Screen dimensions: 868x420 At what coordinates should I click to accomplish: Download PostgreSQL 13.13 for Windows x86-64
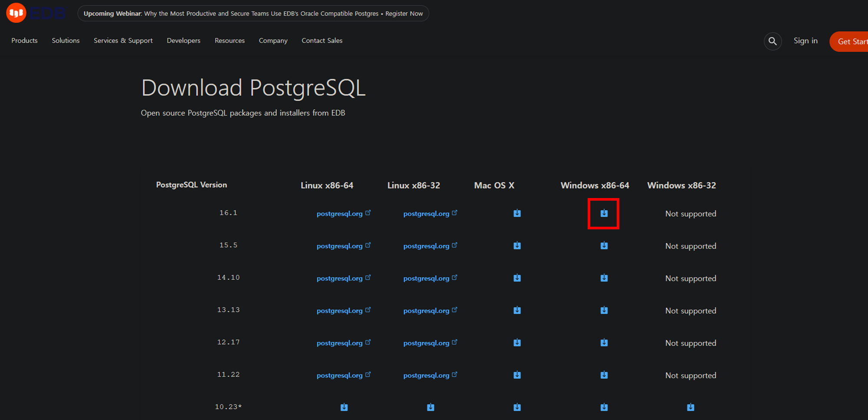pos(604,310)
